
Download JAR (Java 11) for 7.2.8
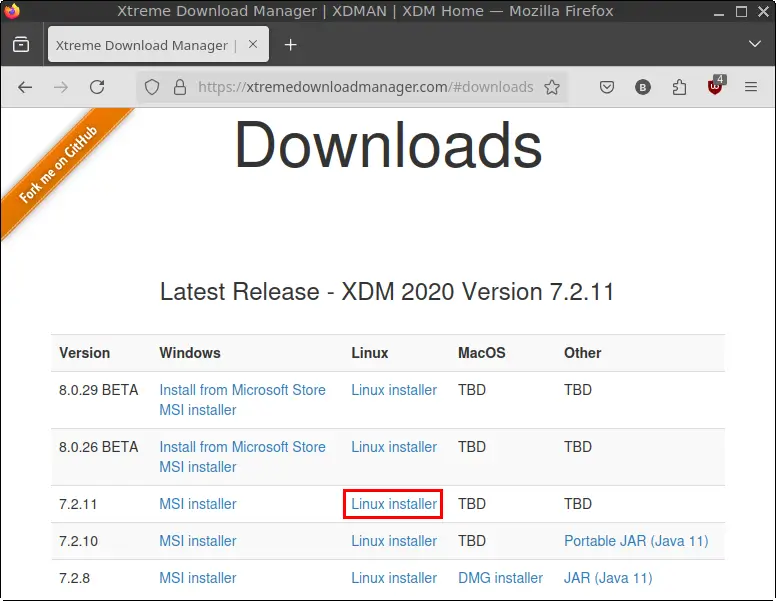tap(608, 578)
